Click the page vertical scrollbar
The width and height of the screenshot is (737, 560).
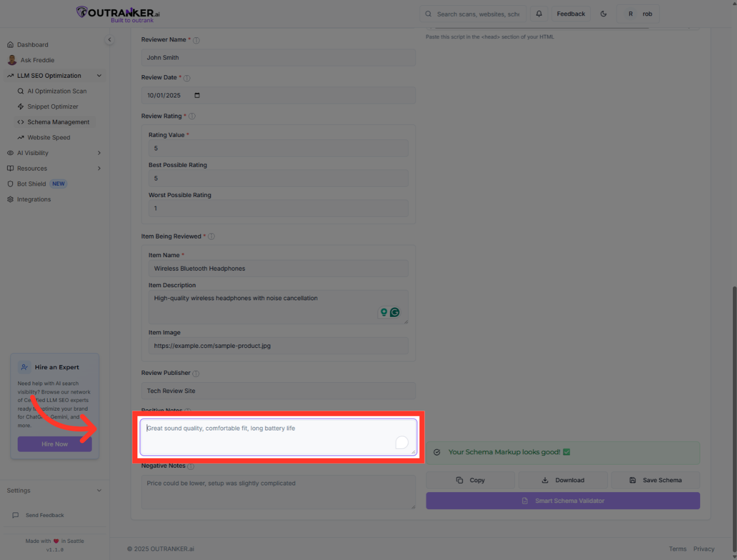[x=734, y=420]
